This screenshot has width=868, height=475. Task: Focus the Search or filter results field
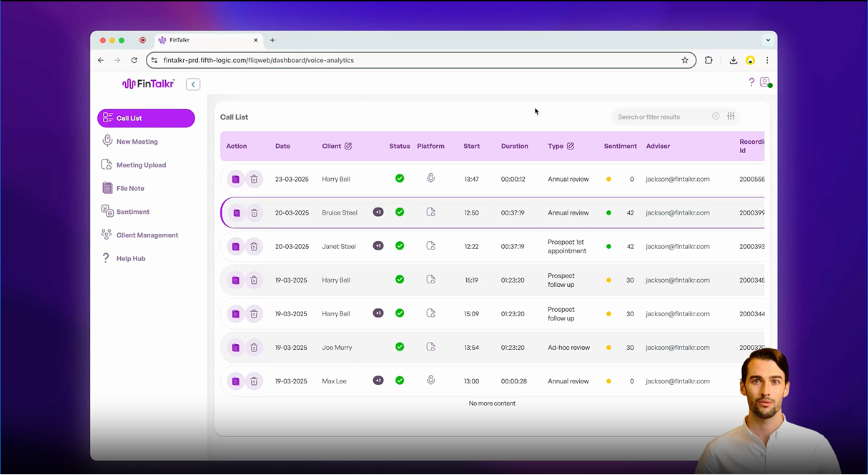[x=661, y=117]
